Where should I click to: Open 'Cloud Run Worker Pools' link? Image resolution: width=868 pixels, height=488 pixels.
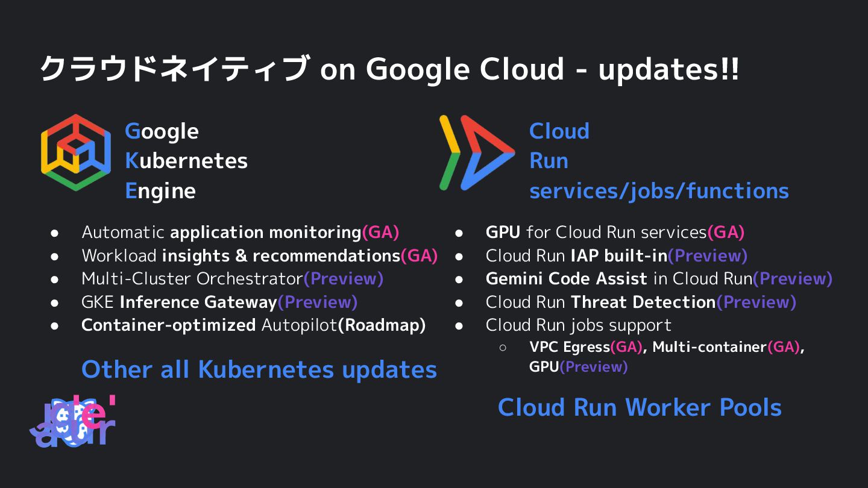[x=640, y=408]
